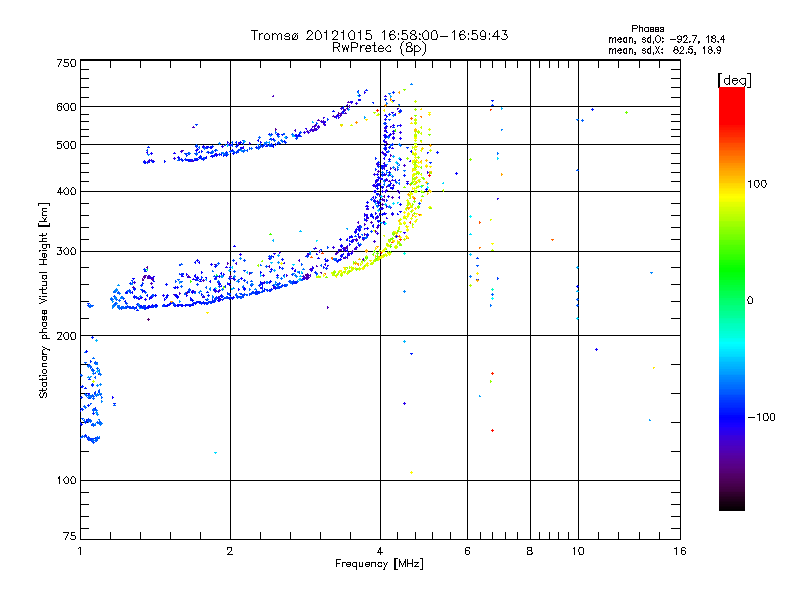Viewport: 800px width, 600px height.
Task: Click colorbar tick label '-100'
Action: (x=761, y=417)
